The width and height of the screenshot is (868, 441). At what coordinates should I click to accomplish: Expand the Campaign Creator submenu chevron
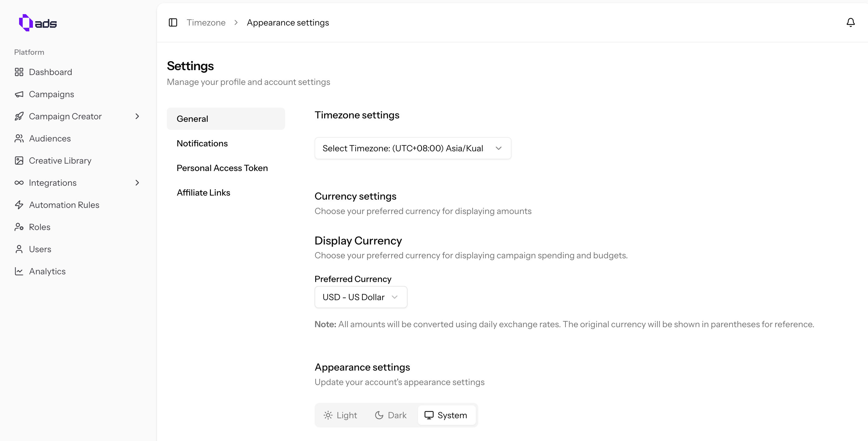click(137, 117)
